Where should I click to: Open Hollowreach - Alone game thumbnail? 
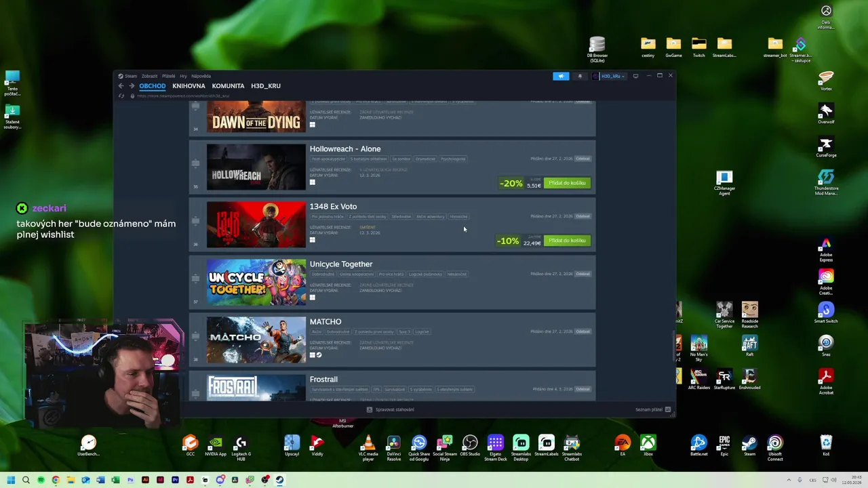coord(256,167)
